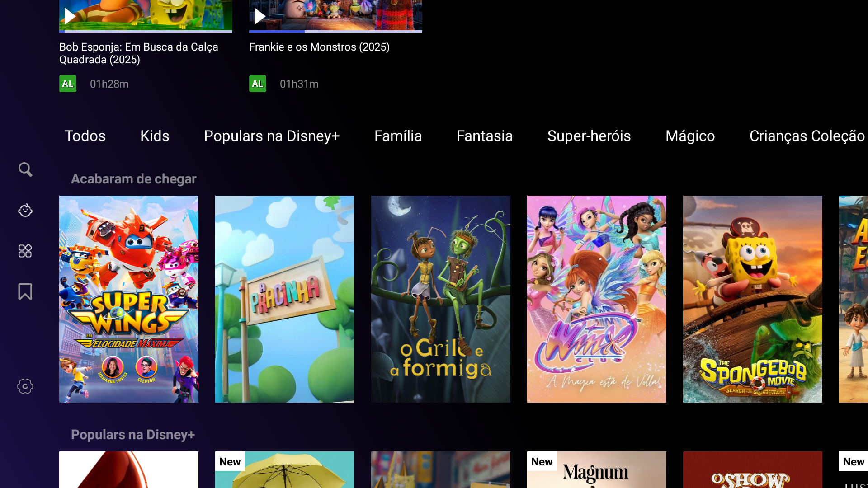The height and width of the screenshot is (488, 868).
Task: Open A Pracinha poster
Action: point(285,299)
